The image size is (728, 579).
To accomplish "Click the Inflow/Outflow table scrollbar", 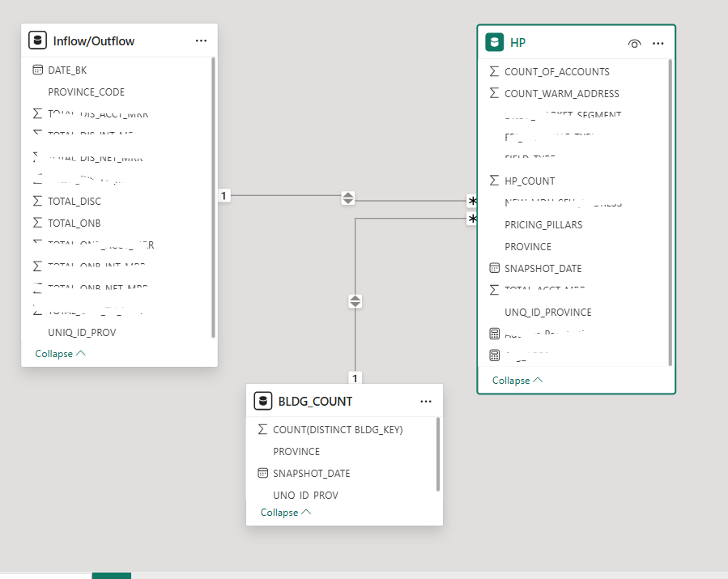I will point(213,198).
